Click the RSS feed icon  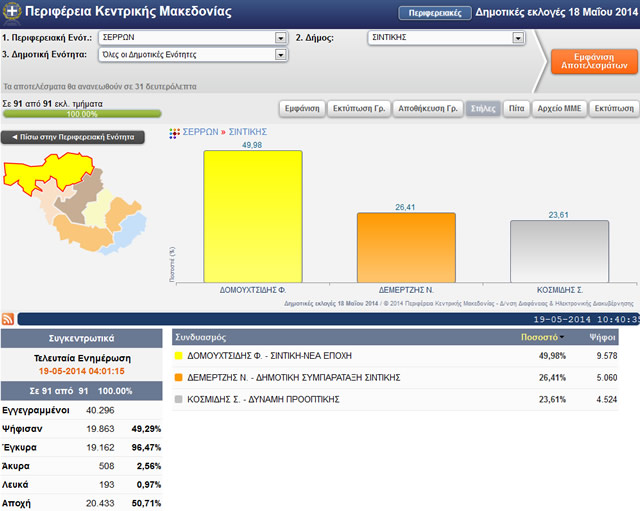(x=8, y=319)
